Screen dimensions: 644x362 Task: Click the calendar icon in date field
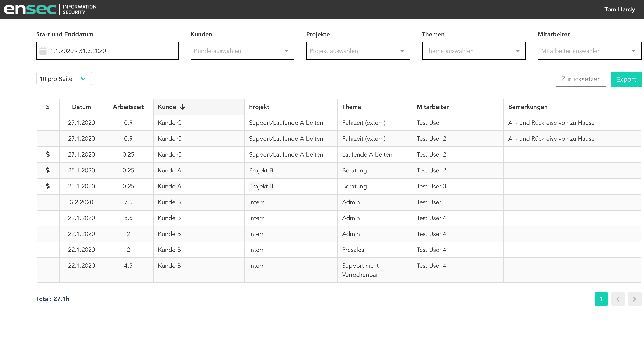[43, 51]
